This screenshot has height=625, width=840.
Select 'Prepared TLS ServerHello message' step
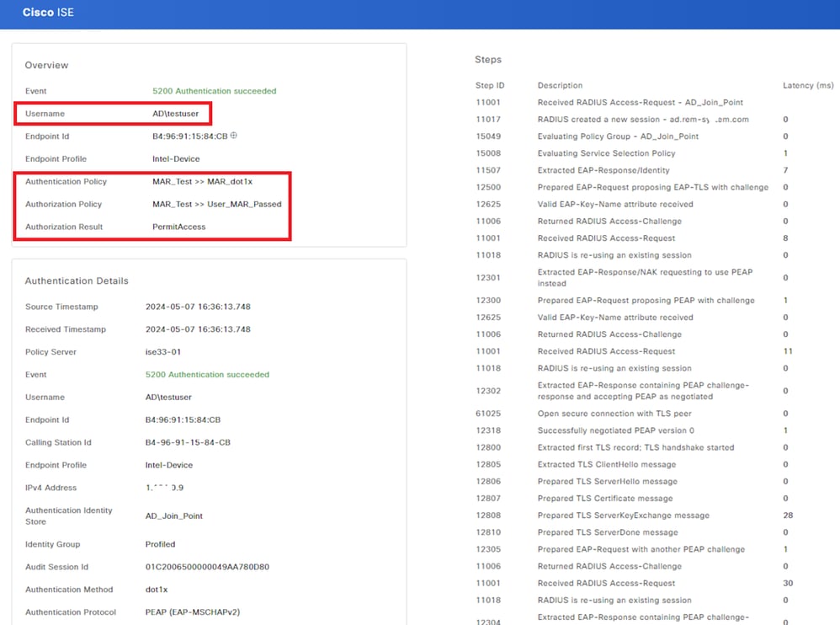click(x=608, y=481)
